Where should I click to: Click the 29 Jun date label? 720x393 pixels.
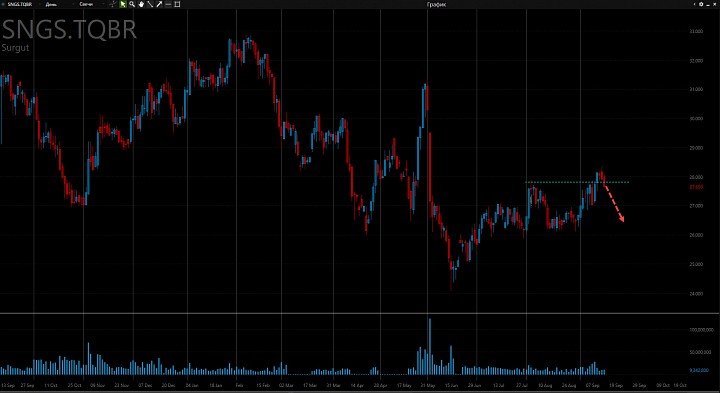point(475,385)
